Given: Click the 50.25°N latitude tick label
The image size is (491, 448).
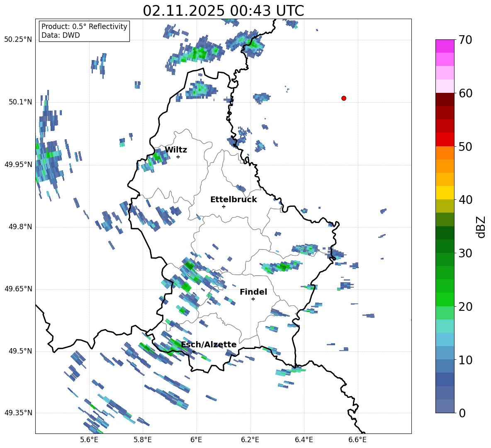Looking at the screenshot, I should [x=18, y=40].
